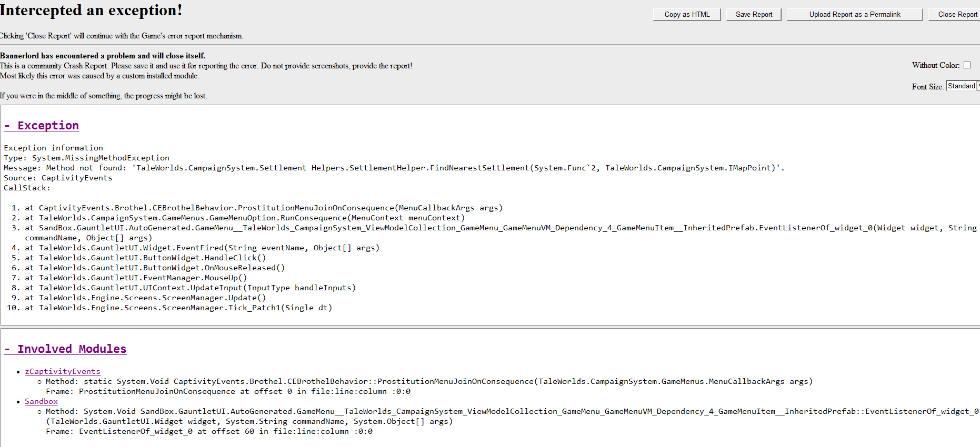The image size is (980, 447).
Task: Click call stack entry 1 CEBrothelBehavior line
Action: tap(263, 208)
